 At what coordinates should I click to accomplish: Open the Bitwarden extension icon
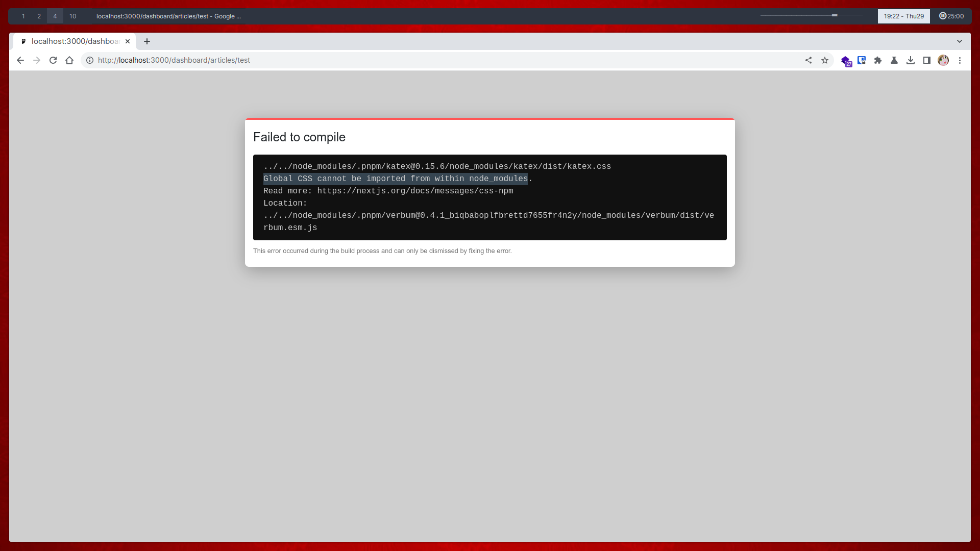pyautogui.click(x=862, y=60)
